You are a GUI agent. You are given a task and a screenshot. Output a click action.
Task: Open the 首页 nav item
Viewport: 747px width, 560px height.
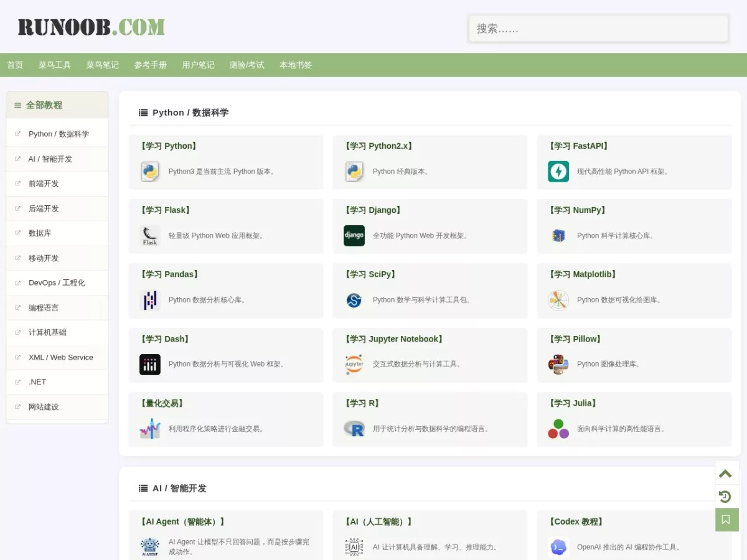[x=15, y=65]
